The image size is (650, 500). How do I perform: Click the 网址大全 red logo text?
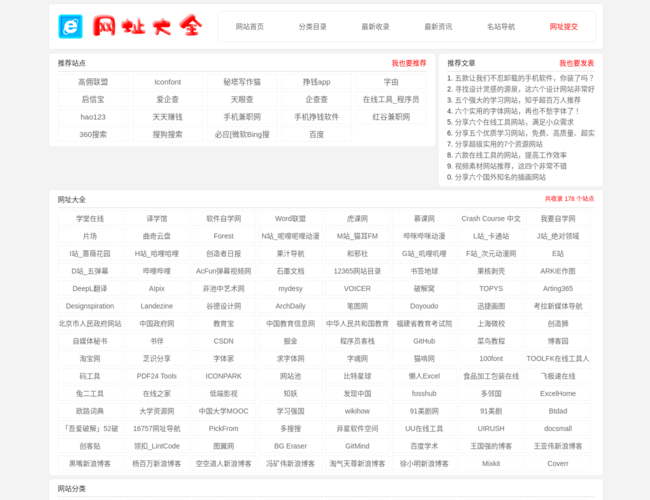(x=148, y=26)
